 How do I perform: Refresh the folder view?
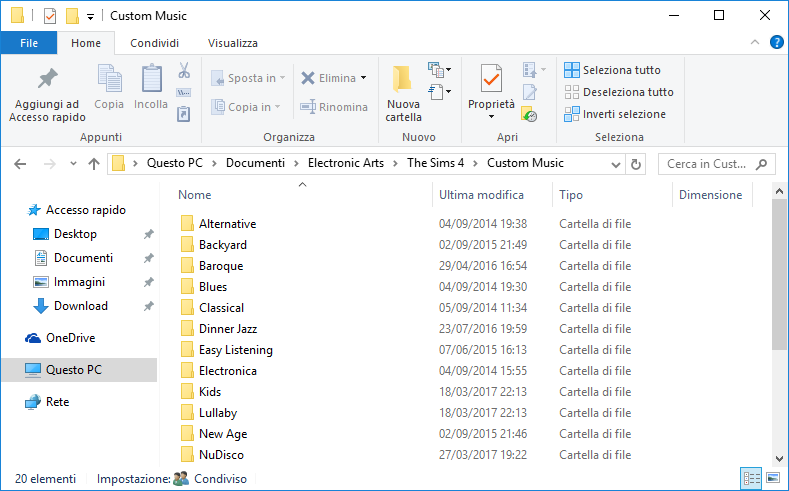[636, 164]
